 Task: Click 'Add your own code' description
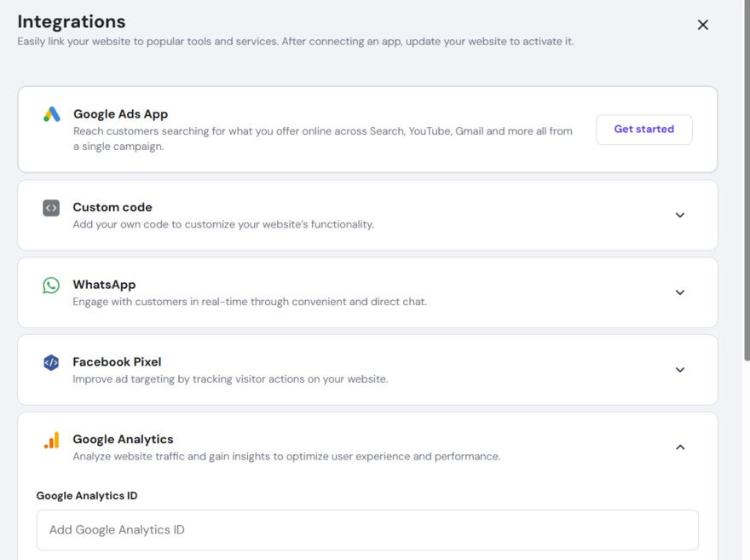click(223, 224)
